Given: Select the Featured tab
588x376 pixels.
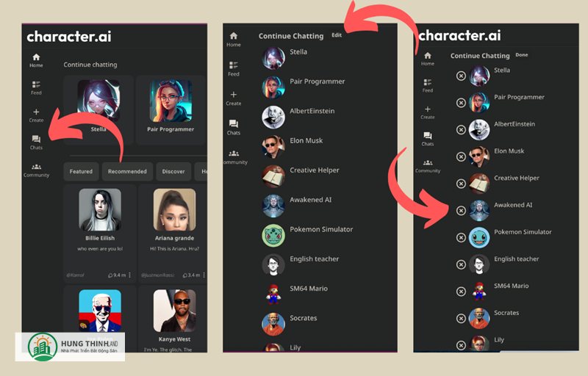Looking at the screenshot, I should tap(81, 172).
